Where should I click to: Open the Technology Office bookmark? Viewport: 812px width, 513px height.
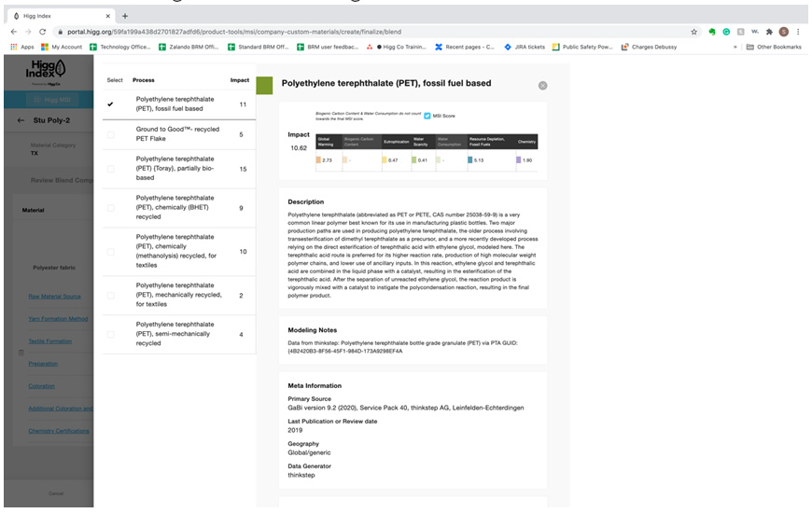(120, 47)
